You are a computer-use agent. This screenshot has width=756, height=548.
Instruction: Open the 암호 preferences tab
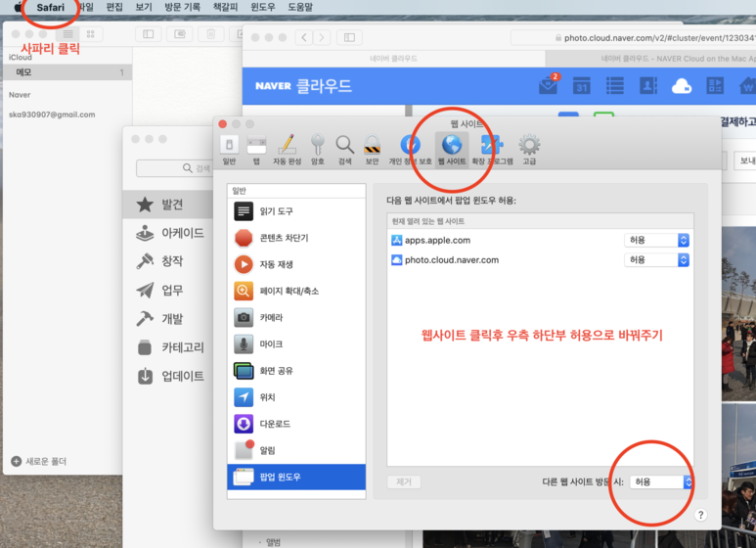317,151
